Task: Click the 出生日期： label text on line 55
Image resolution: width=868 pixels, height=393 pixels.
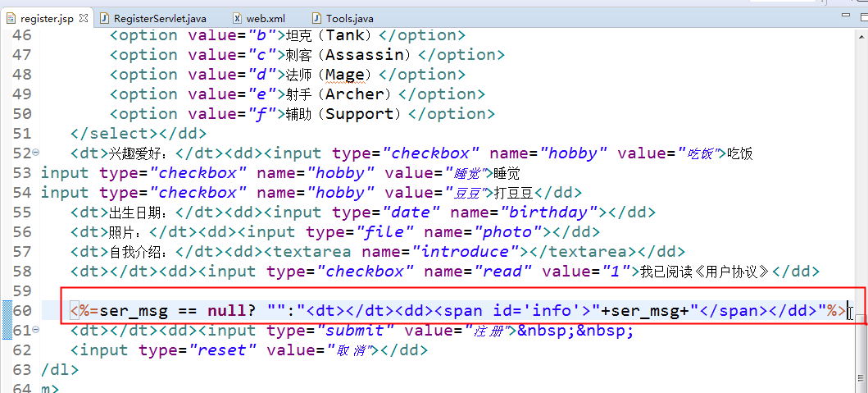Action: pyautogui.click(x=140, y=212)
